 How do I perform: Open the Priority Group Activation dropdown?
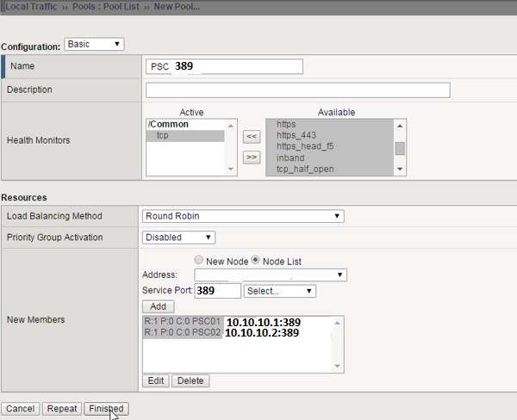[180, 237]
